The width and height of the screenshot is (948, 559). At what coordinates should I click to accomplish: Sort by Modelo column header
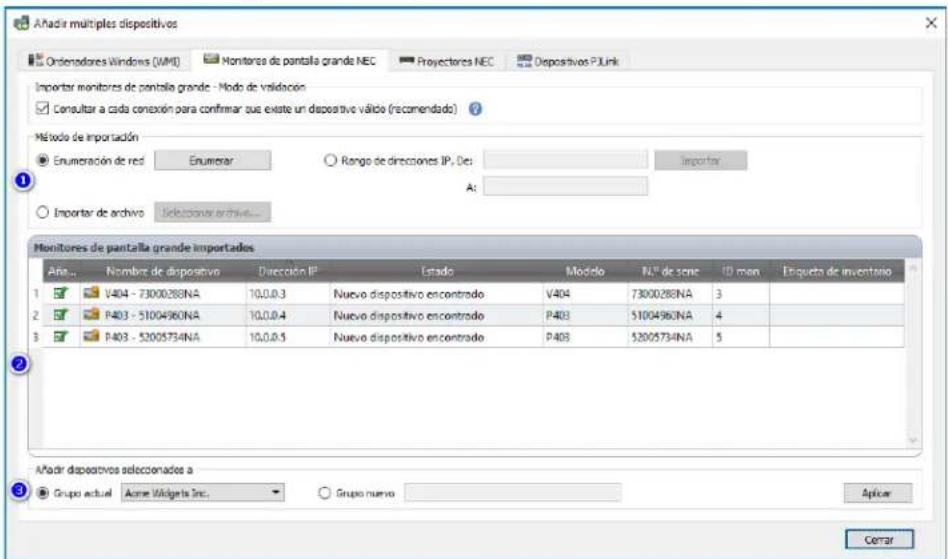(585, 271)
